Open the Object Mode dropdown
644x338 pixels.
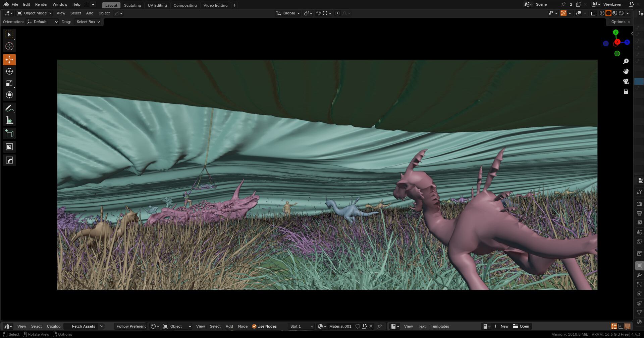tap(35, 13)
